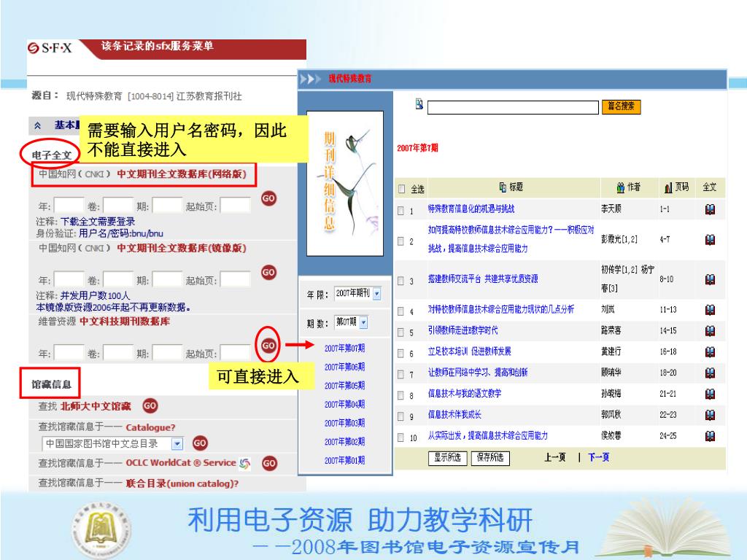The width and height of the screenshot is (747, 560).
Task: Click GO button for 维普资源 中文科技期刊数据库
Action: pyautogui.click(x=268, y=345)
